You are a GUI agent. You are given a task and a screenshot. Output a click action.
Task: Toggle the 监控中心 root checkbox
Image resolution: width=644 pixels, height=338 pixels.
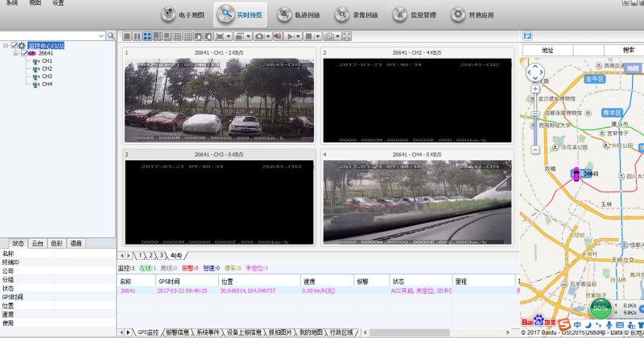click(x=14, y=46)
